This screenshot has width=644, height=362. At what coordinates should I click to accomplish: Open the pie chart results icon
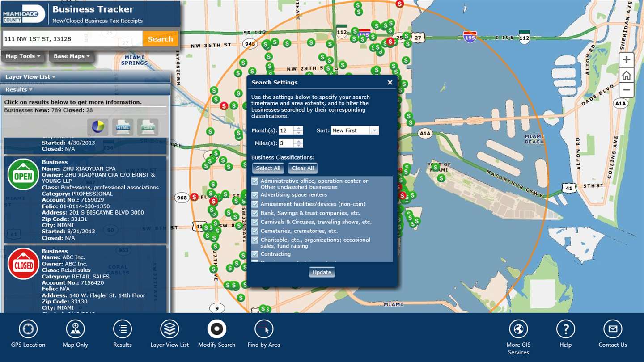pyautogui.click(x=98, y=127)
